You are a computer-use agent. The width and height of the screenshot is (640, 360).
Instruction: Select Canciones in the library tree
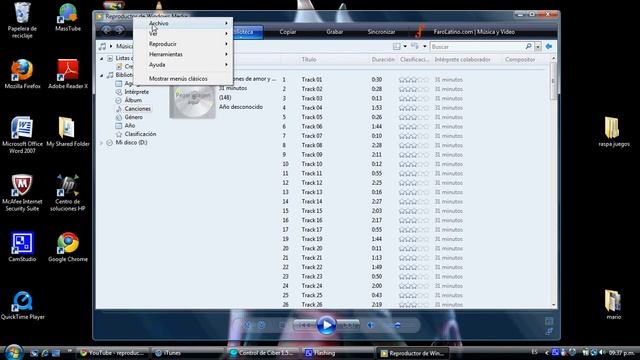(x=137, y=109)
